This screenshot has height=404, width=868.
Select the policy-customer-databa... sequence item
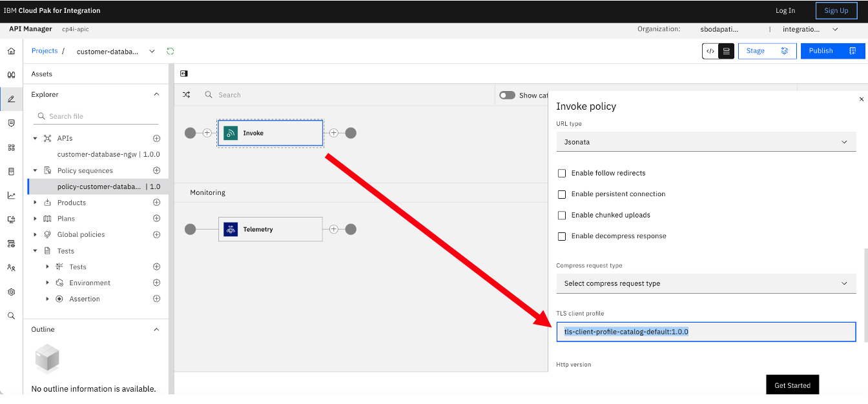[98, 187]
